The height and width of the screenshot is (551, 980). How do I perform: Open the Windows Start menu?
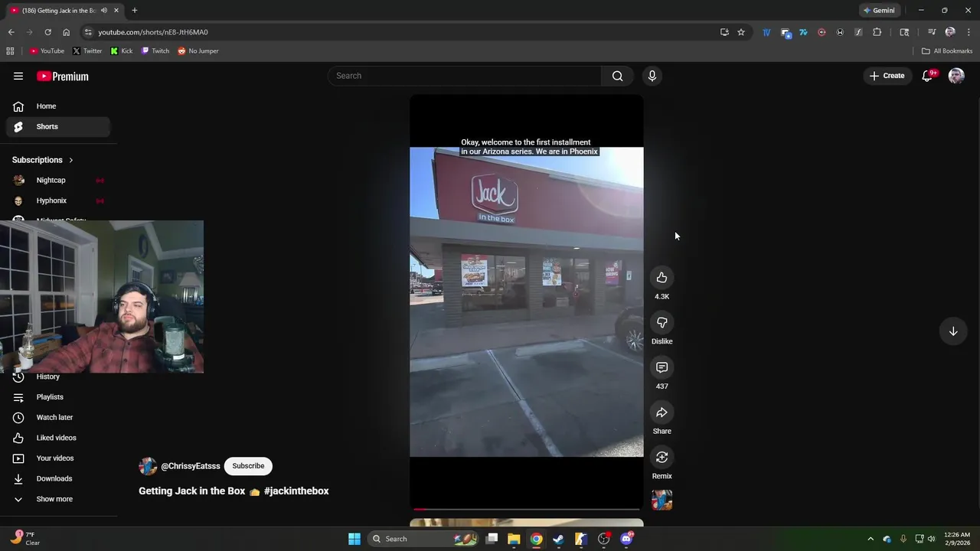click(354, 539)
